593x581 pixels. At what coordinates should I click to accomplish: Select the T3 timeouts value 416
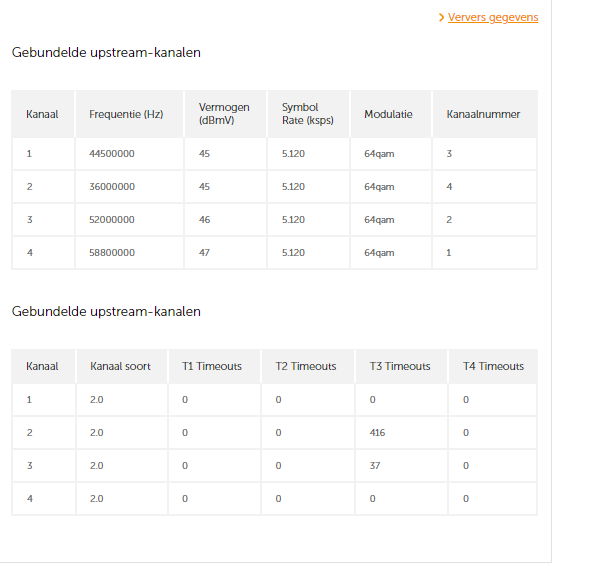point(377,433)
